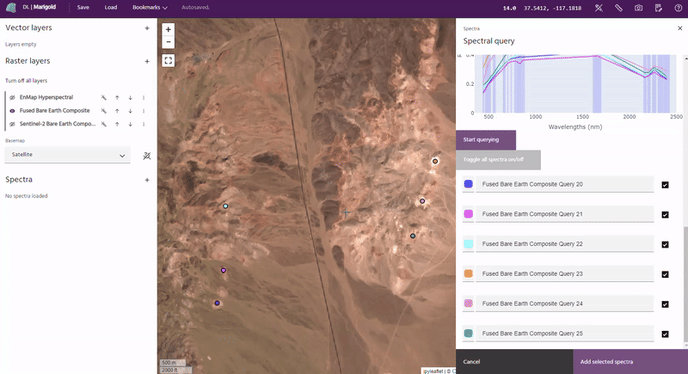Click the Start querying button
Screen dimensions: 688x374
pyautogui.click(x=486, y=140)
